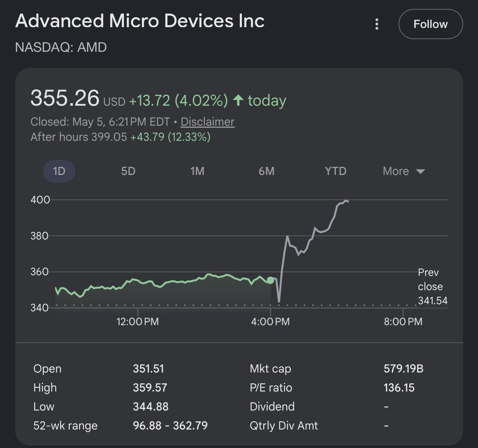The width and height of the screenshot is (478, 448).
Task: Click the Low value 344.88
Action: [151, 407]
